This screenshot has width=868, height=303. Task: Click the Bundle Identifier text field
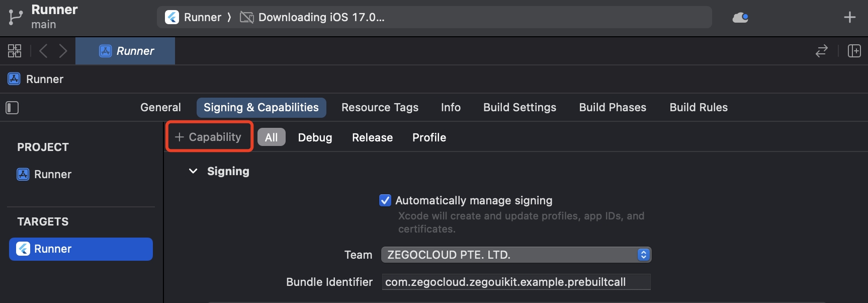(516, 282)
